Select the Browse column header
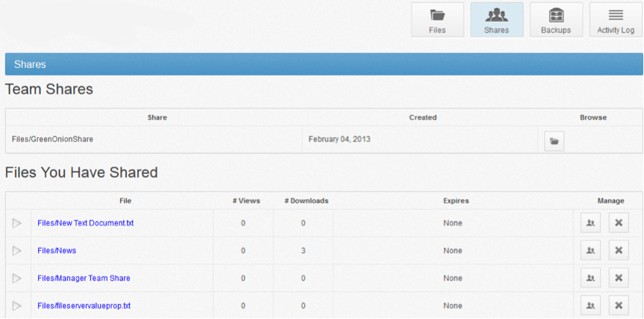The height and width of the screenshot is (319, 644). pyautogui.click(x=593, y=117)
